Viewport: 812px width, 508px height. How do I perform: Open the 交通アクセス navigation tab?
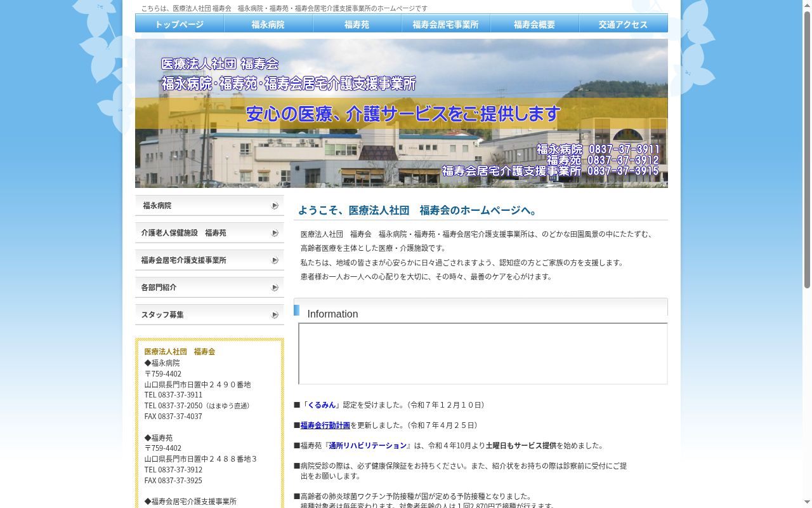[624, 24]
